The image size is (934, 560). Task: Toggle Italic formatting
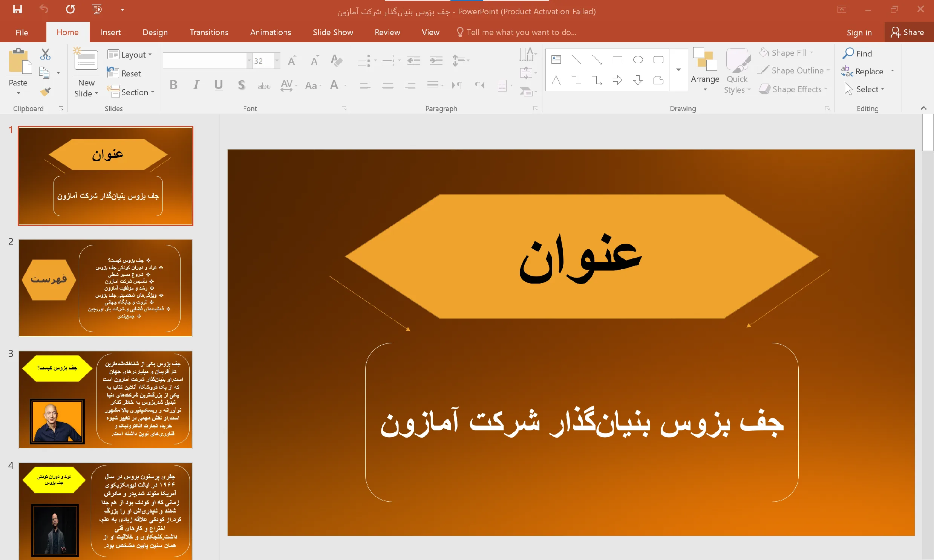tap(196, 85)
